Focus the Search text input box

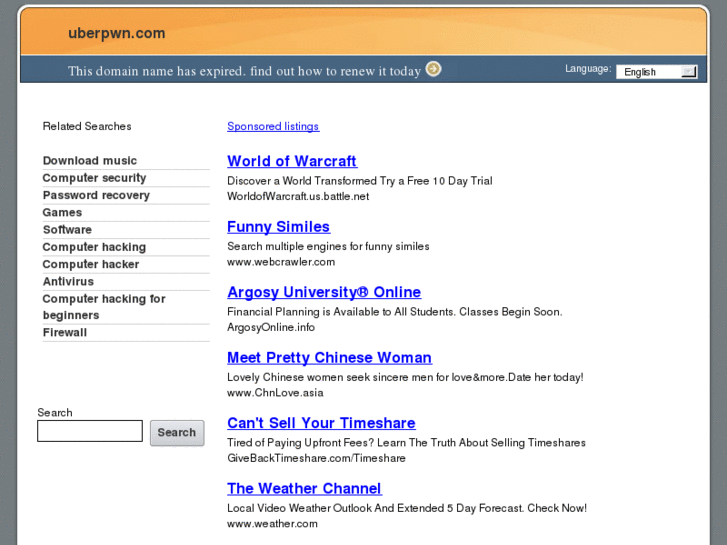coord(90,431)
